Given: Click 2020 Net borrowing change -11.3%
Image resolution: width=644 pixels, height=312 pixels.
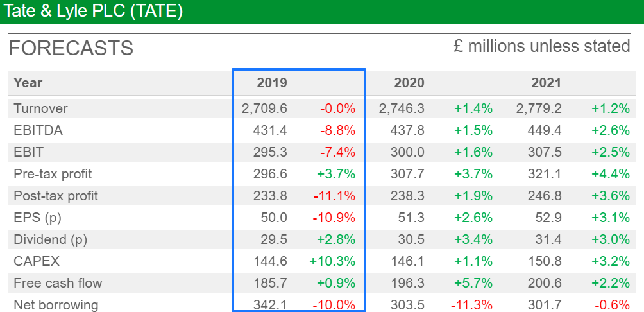Looking at the screenshot, I should pos(471,305).
